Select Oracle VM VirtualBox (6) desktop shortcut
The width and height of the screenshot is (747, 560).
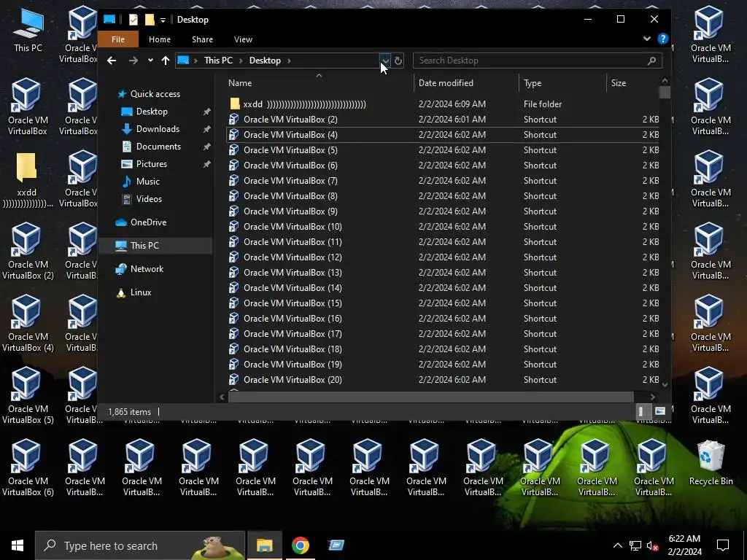[x=28, y=468]
